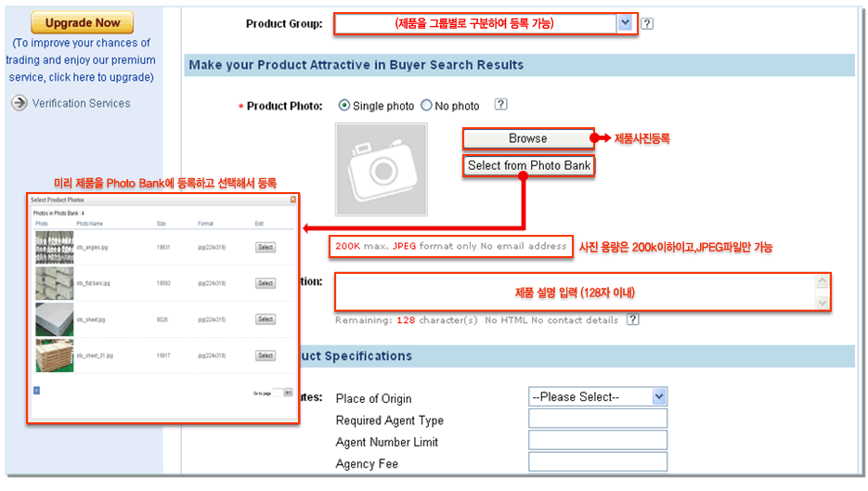Image resolution: width=868 pixels, height=491 pixels.
Task: Click Select button for sts_flat bars.jpg
Action: tap(266, 283)
